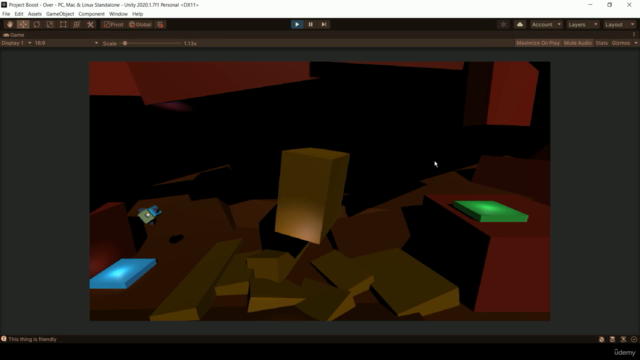The image size is (640, 360).
Task: Select the Hand tool
Action: tap(10, 24)
